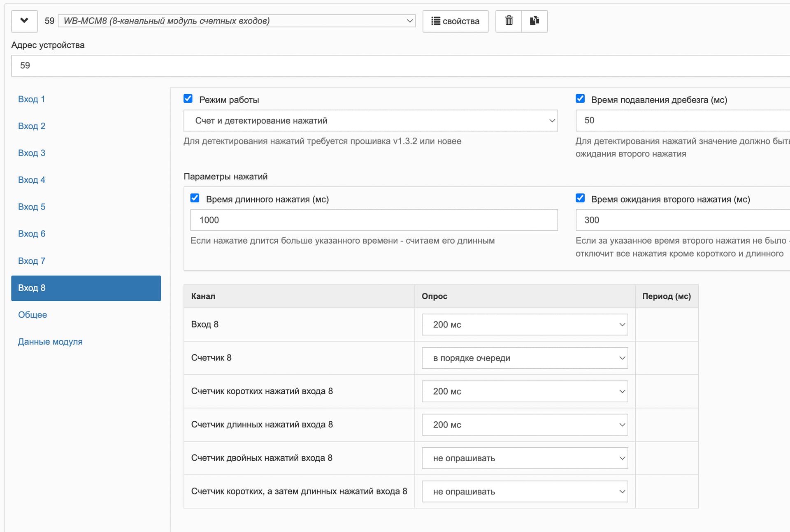Delete device with the trash icon
Screen dimensions: 790x532
[509, 21]
